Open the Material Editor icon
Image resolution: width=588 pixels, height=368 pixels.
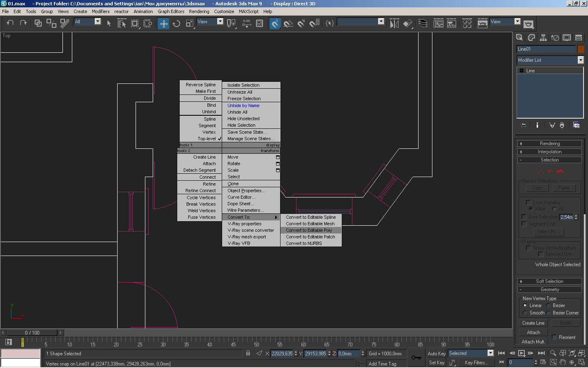point(467,23)
